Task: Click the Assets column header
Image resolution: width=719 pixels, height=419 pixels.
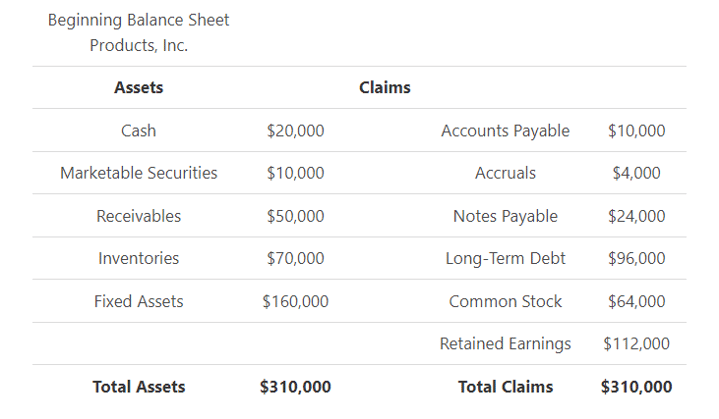Action: (x=138, y=87)
